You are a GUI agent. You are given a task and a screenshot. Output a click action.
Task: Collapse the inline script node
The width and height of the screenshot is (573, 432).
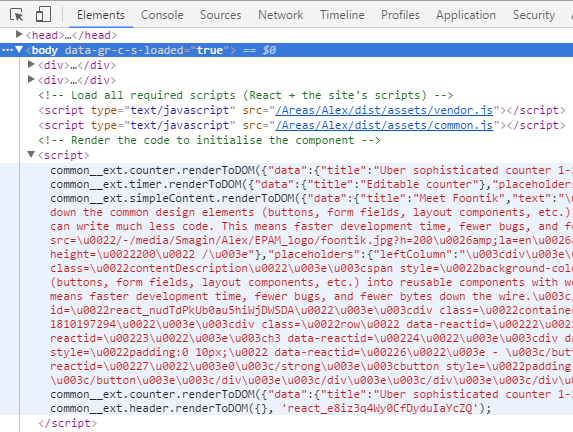[31, 154]
